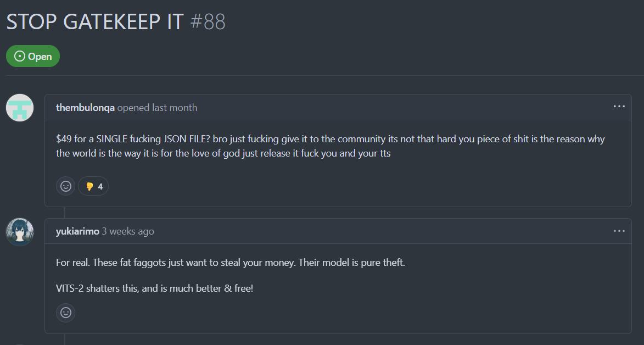Click the '4' count beside thumbs-down emoji
Screen dimensions: 644x345
pos(100,187)
